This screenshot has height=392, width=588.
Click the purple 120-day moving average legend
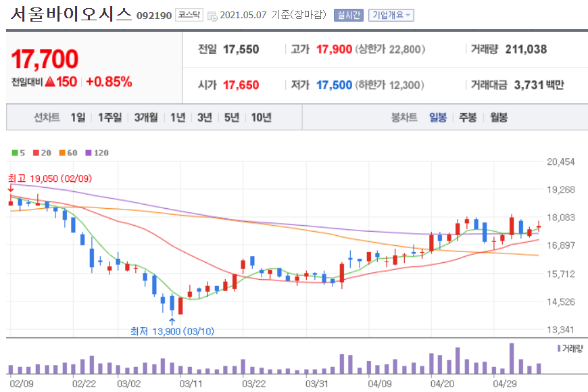coord(97,153)
